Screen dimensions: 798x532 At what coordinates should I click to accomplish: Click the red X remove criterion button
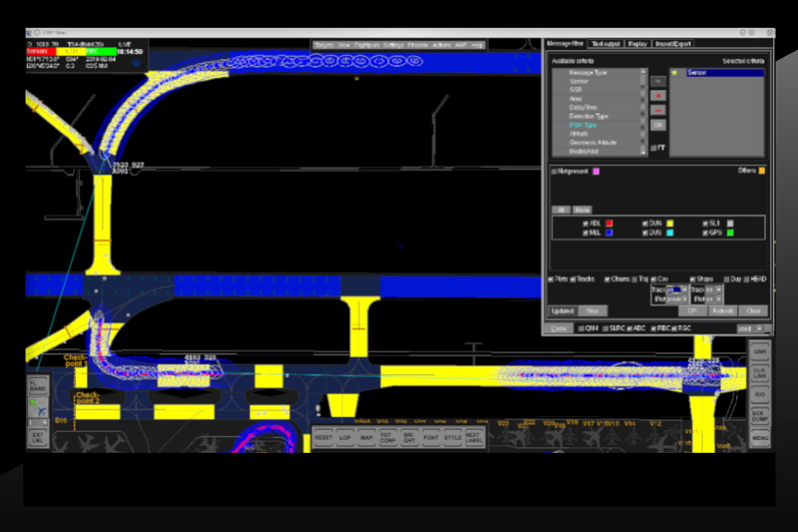(658, 95)
